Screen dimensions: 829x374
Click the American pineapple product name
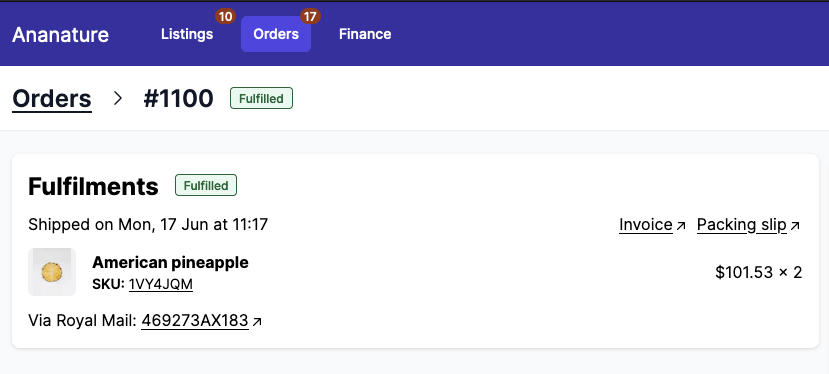click(170, 262)
